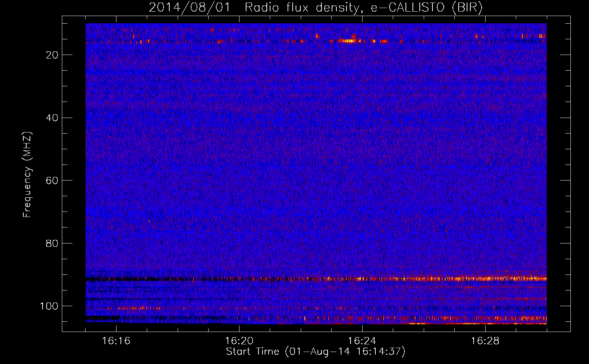This screenshot has width=589, height=364.
Task: Click the y-axis tick label "100"
Action: point(50,306)
